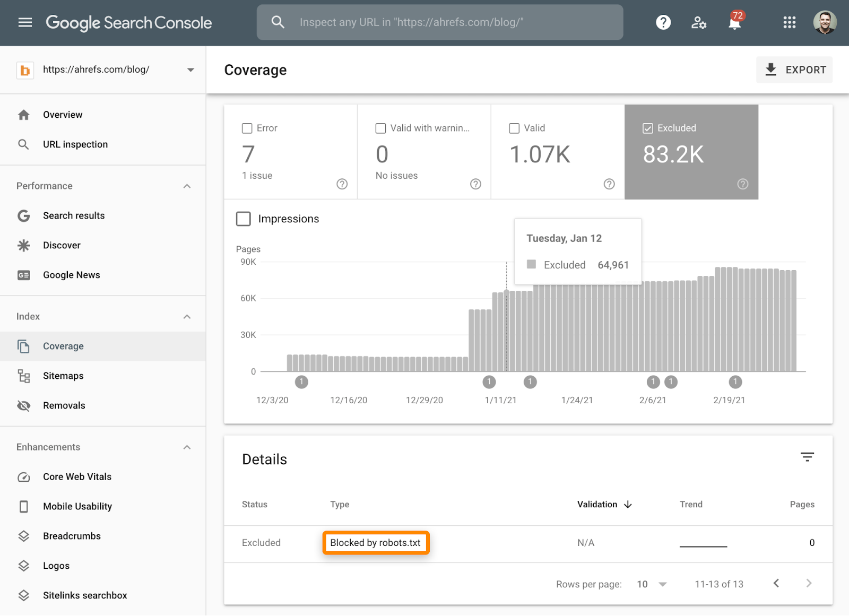Screen dimensions: 849x616
Task: Open Blocked by robots.txt details
Action: [375, 543]
